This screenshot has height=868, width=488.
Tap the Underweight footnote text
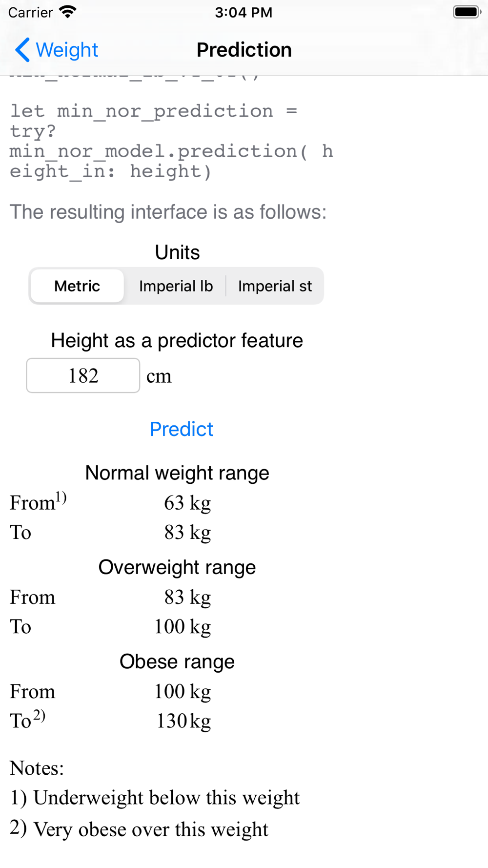(x=155, y=798)
